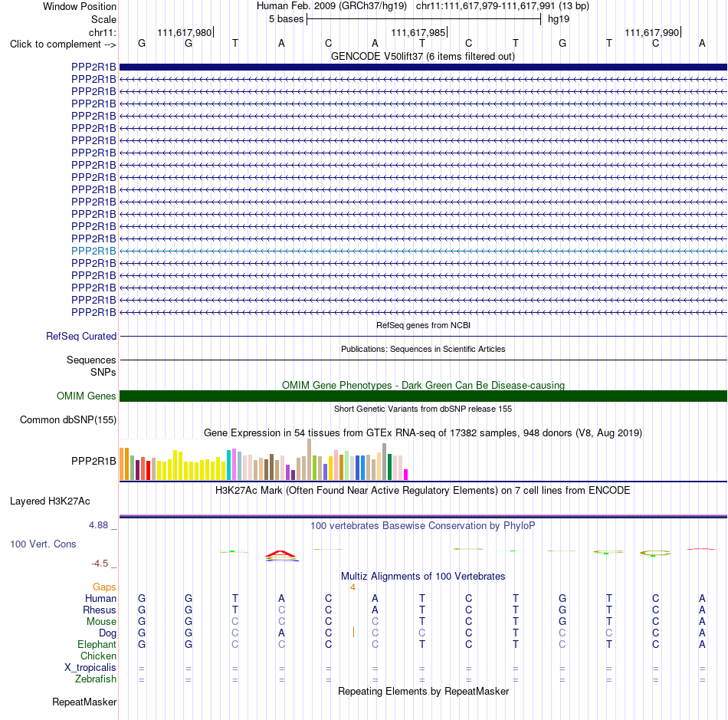Open '100 vertebrates Basewise Conservation by PhyloP' title
The image size is (728, 720).
pyautogui.click(x=423, y=525)
